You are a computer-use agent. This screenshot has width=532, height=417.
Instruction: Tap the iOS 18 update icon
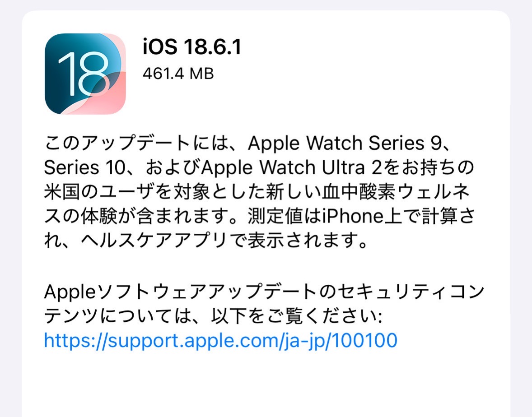coord(85,74)
